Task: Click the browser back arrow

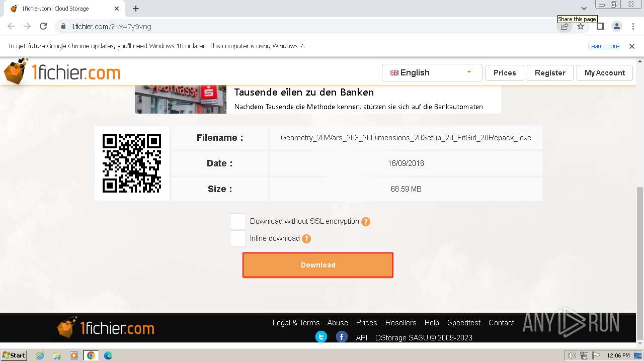Action: point(11,26)
